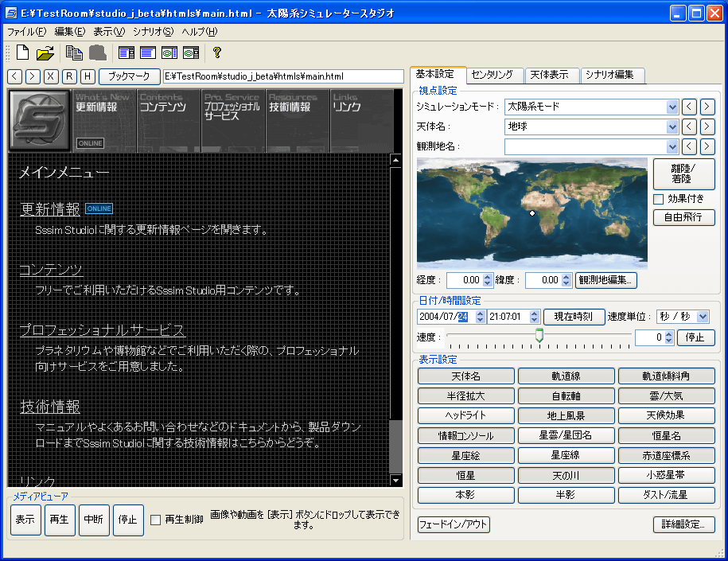Click the URL address input field

click(283, 76)
